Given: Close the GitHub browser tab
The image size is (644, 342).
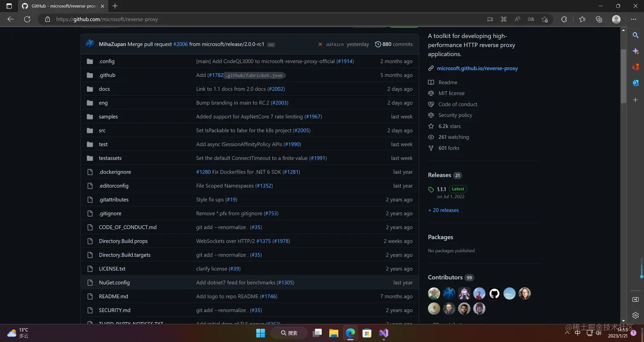Looking at the screenshot, I should pos(102,6).
